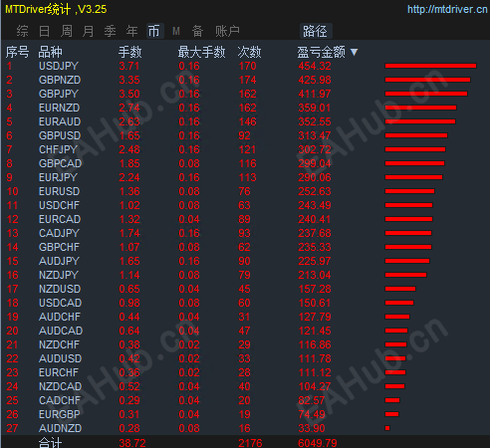This screenshot has height=448, width=490.
Task: Select the CADCHF symbol
Action: pyautogui.click(x=60, y=400)
